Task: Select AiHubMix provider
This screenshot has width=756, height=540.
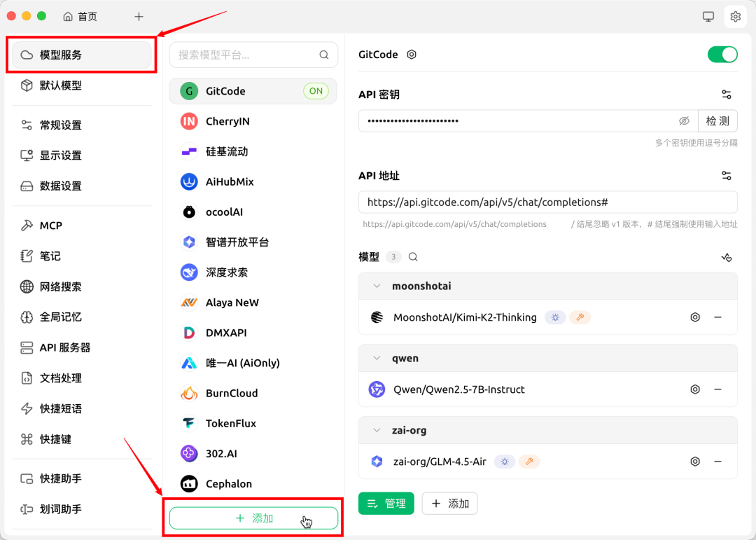Action: click(253, 182)
